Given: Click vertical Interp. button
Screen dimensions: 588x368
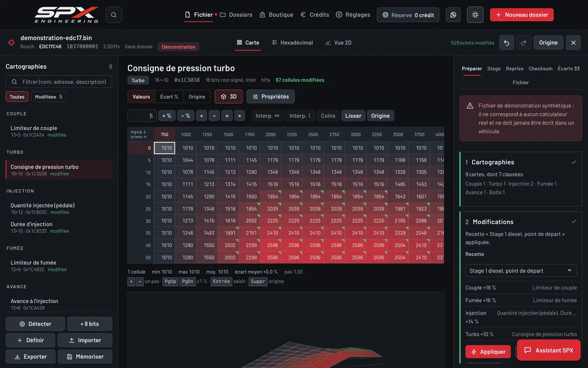Looking at the screenshot, I should [300, 116].
